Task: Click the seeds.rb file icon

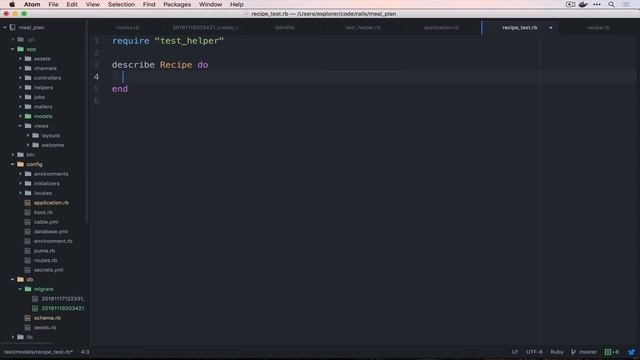Action: [27, 327]
